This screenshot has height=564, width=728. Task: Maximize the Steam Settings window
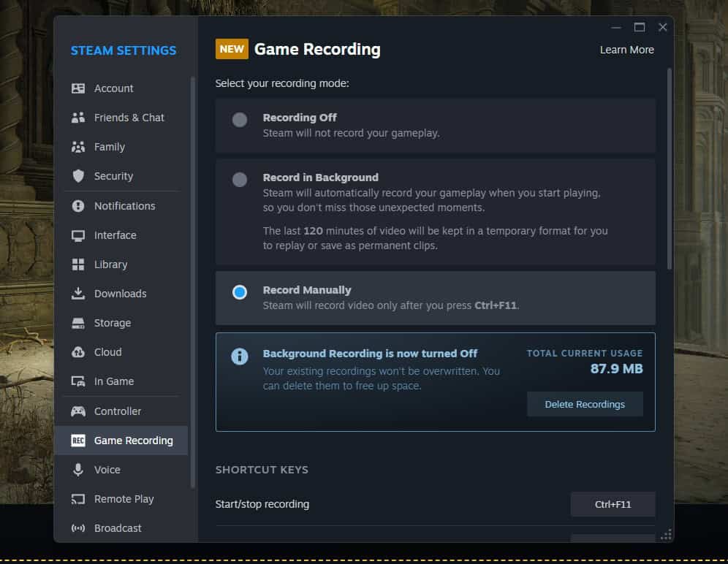tap(640, 27)
